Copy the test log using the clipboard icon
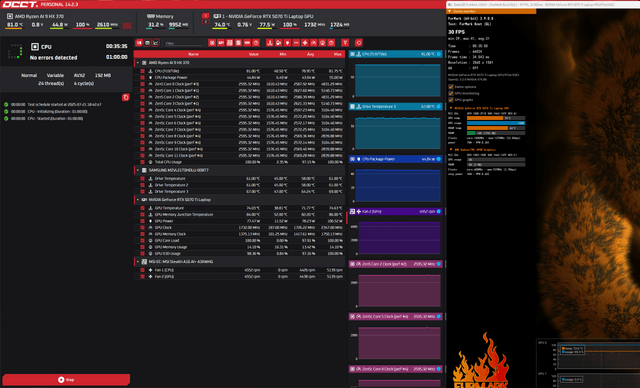 tap(126, 97)
